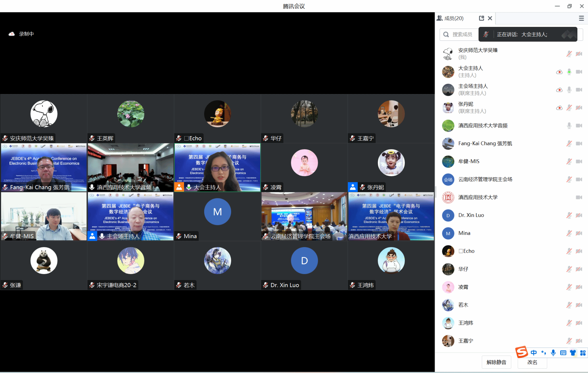Click the 解除静音 unmute button
This screenshot has width=588, height=373.
(x=496, y=362)
